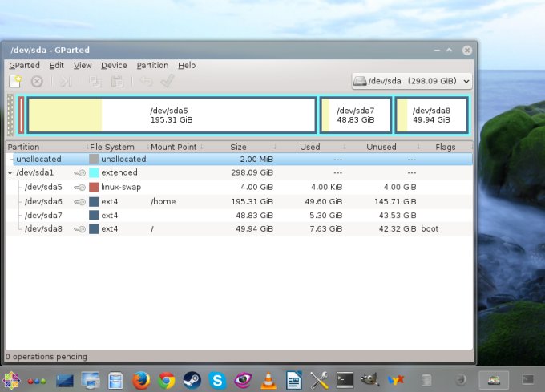Click the Resize/Move toolbar icon
Screen dimensions: 545x392
[66, 81]
